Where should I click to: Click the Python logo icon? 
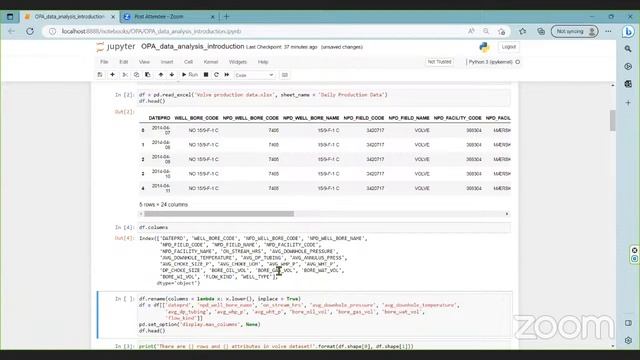(484, 47)
